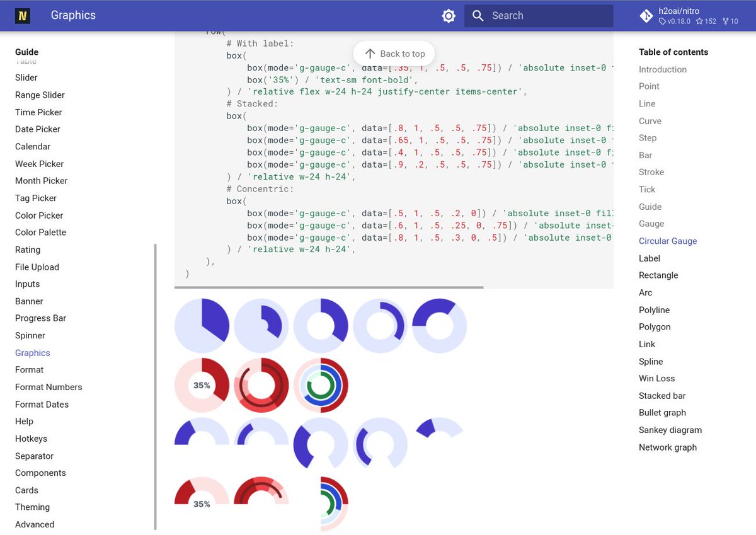This screenshot has height=535, width=756.
Task: Open Banner in sidebar
Action: (x=29, y=301)
